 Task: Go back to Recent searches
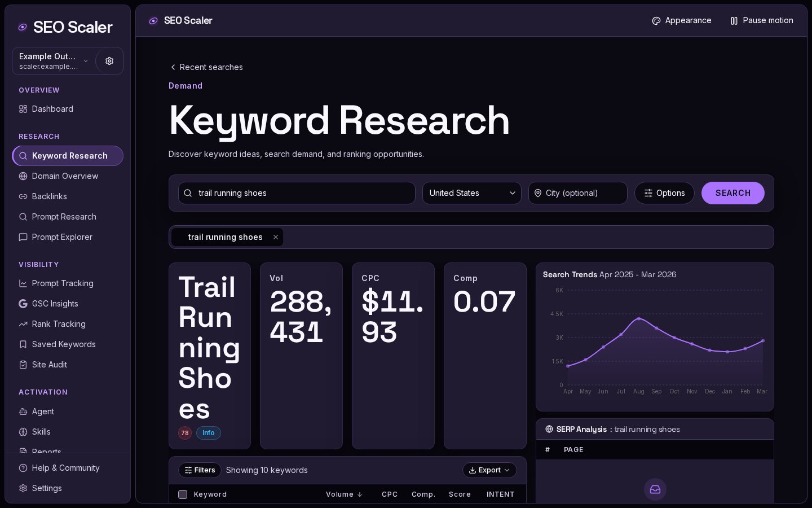point(206,67)
